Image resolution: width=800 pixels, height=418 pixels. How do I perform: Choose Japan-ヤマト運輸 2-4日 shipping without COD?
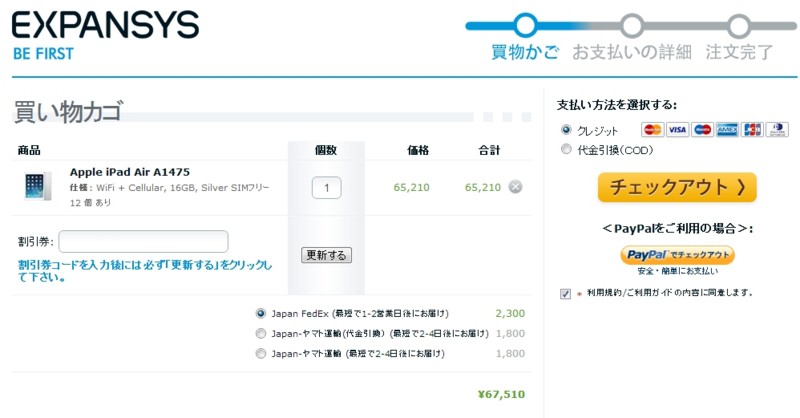pyautogui.click(x=261, y=353)
